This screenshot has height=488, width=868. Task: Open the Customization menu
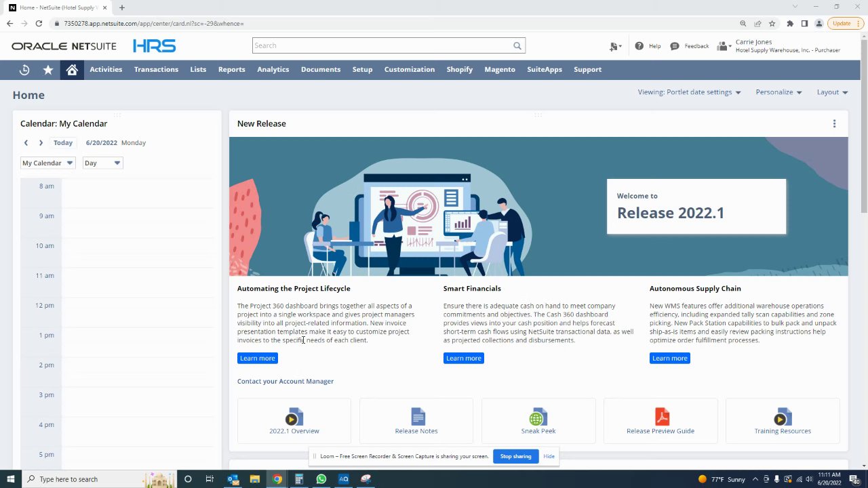(x=410, y=70)
